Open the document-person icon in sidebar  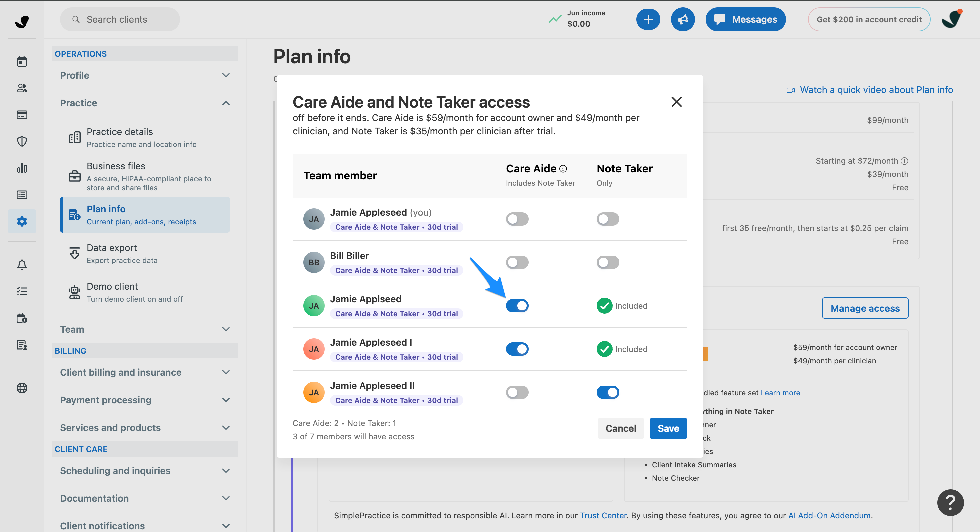(22, 345)
